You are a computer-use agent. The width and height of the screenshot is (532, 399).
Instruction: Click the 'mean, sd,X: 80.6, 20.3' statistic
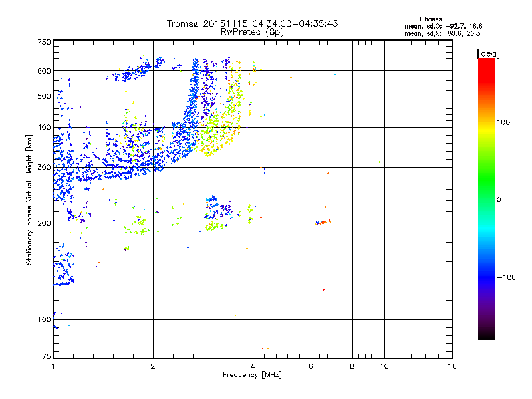point(442,33)
